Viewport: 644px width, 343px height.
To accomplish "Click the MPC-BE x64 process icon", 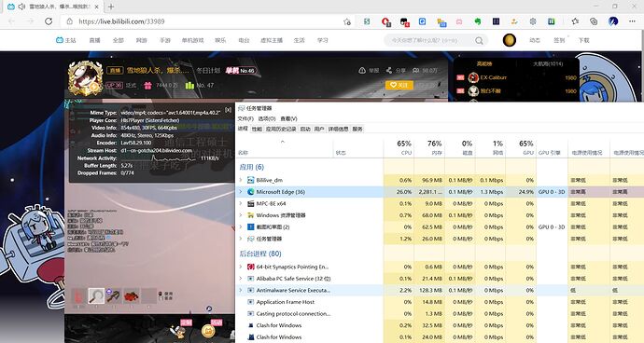I will (x=250, y=203).
